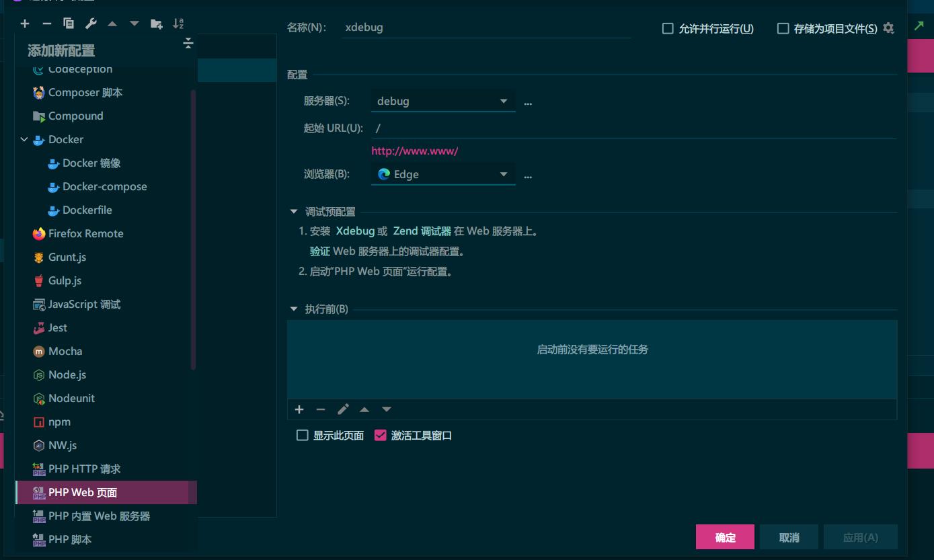
Task: Open the wrench edit templates icon
Action: (91, 24)
